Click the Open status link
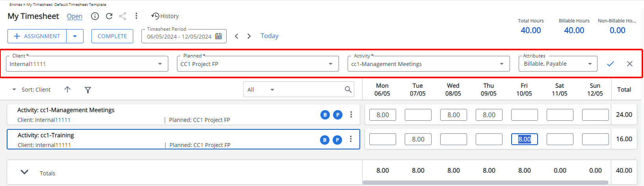 coord(74,16)
